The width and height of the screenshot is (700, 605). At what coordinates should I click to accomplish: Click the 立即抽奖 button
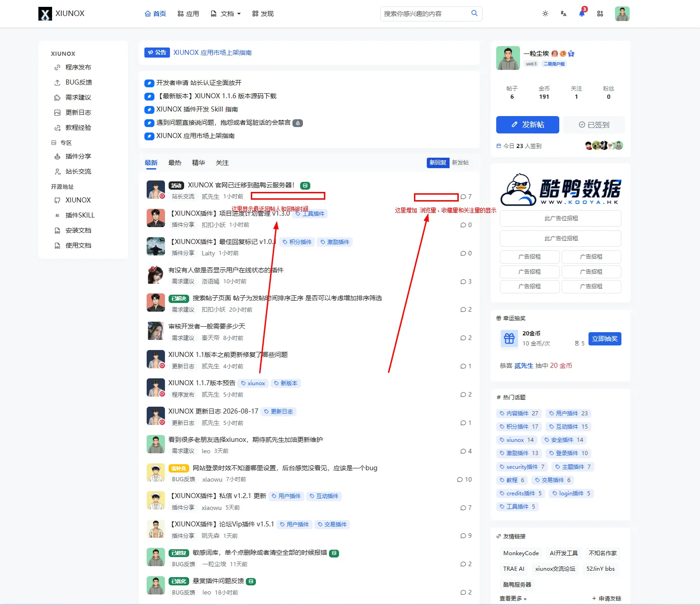click(x=605, y=339)
